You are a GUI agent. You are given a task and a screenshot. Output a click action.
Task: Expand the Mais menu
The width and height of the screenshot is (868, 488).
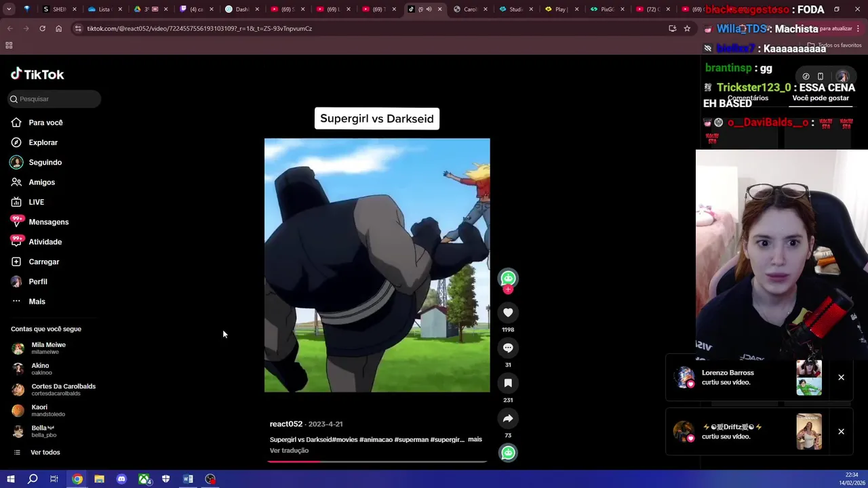click(x=28, y=302)
